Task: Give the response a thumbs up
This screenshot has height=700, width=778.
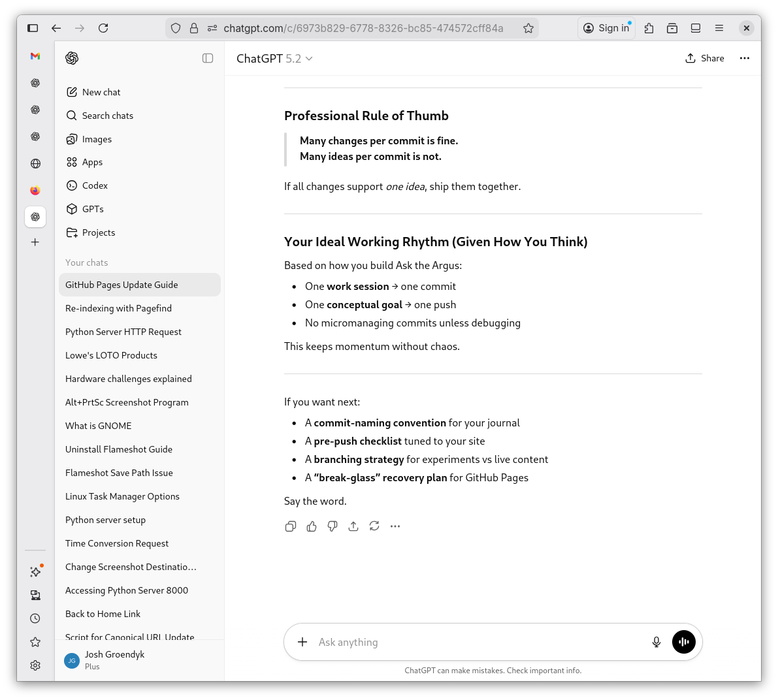Action: (x=311, y=526)
